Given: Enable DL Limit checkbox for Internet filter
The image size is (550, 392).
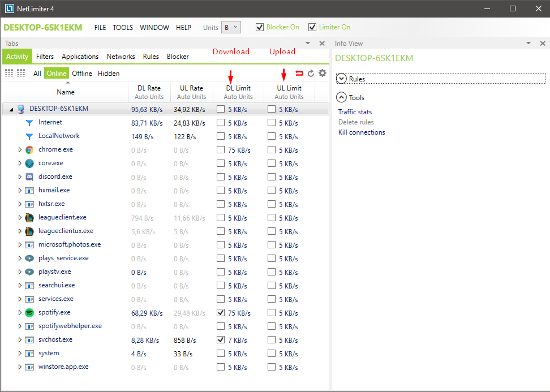Looking at the screenshot, I should pyautogui.click(x=221, y=122).
